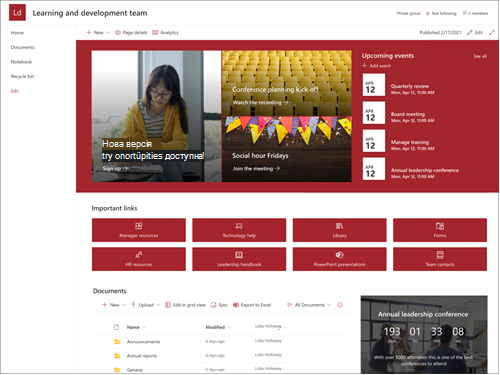Open the Library quick link tile
The image size is (500, 375).
pos(339,230)
